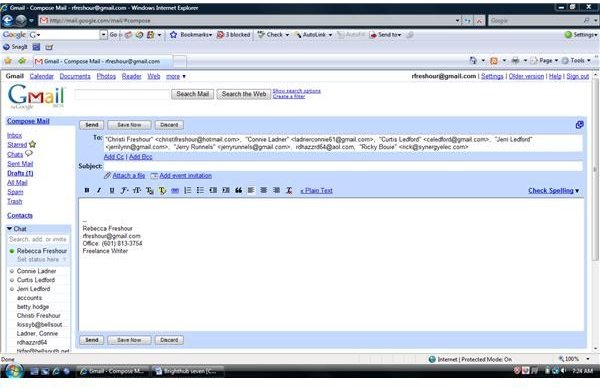
Task: Click the popup blocker 3 blocked button
Action: 233,35
